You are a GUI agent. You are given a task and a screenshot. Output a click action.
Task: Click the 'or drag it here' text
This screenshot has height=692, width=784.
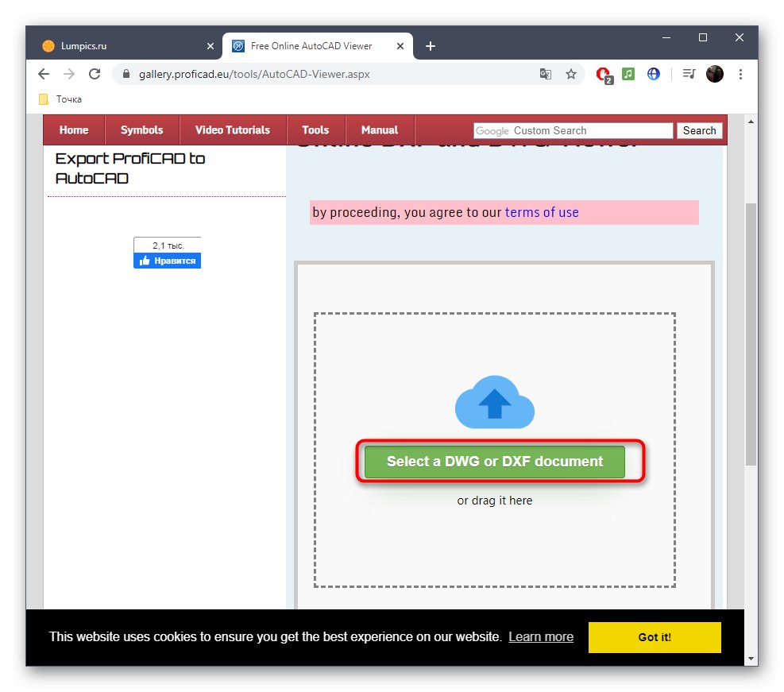(x=495, y=501)
